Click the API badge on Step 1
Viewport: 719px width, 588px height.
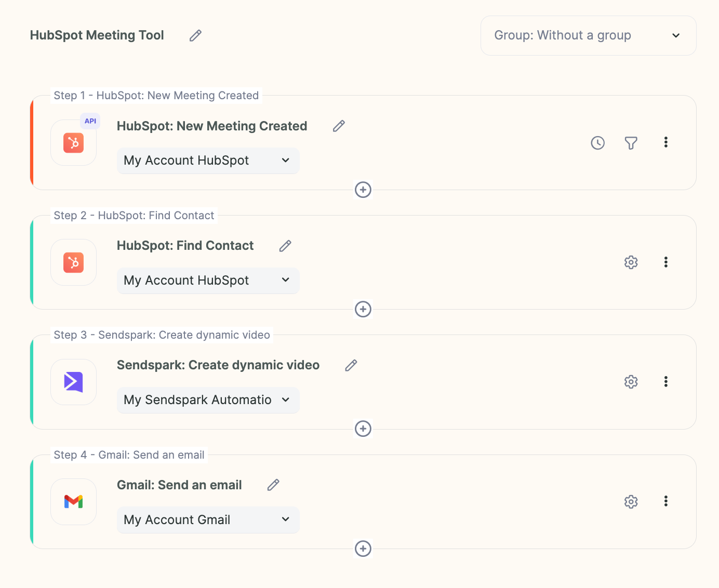[x=90, y=121]
